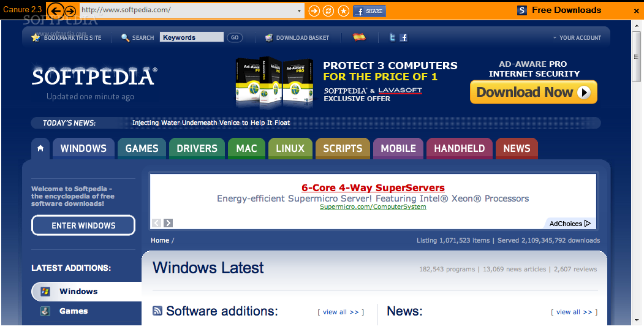This screenshot has height=329, width=644.
Task: Click the Softpedia S favicon in the title bar
Action: [x=521, y=10]
